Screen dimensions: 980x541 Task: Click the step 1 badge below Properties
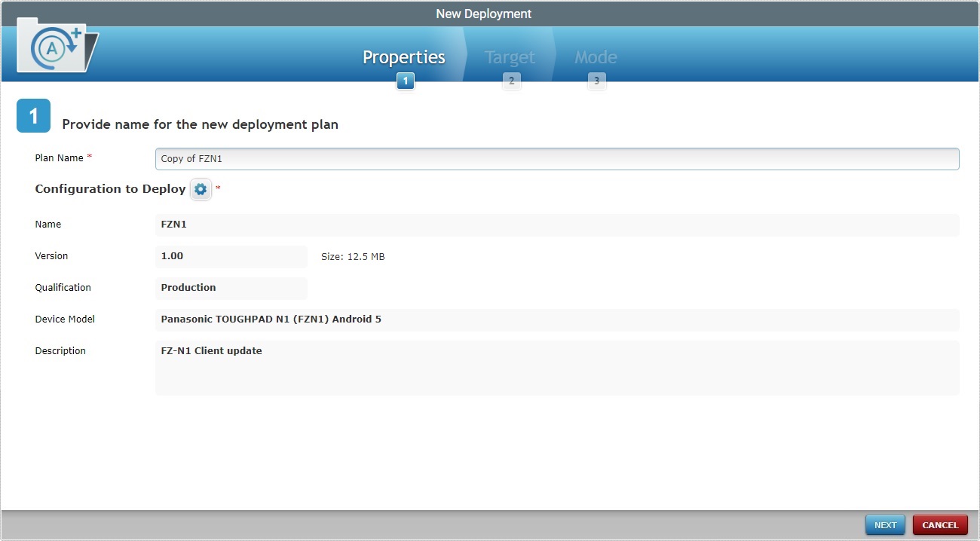tap(405, 81)
